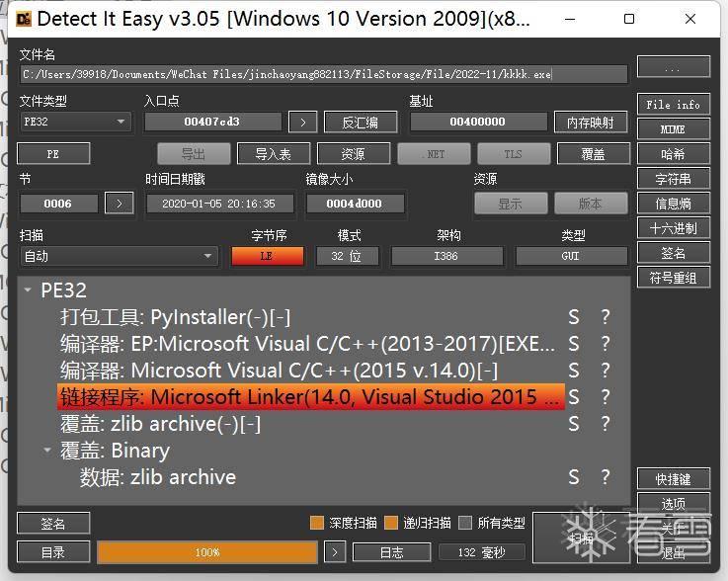
Task: Click question mark on the PyInstaller row
Action: (x=605, y=317)
